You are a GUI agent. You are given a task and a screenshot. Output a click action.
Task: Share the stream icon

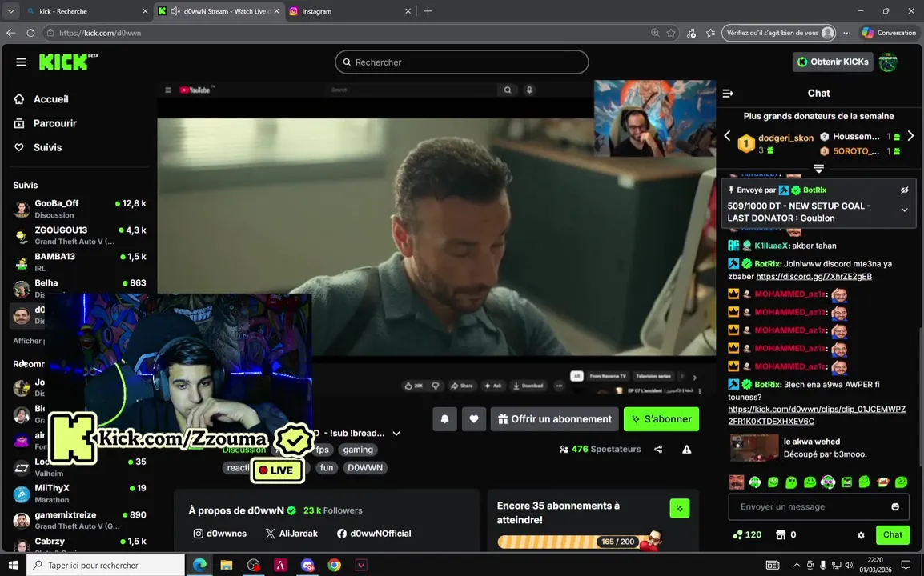pyautogui.click(x=658, y=450)
